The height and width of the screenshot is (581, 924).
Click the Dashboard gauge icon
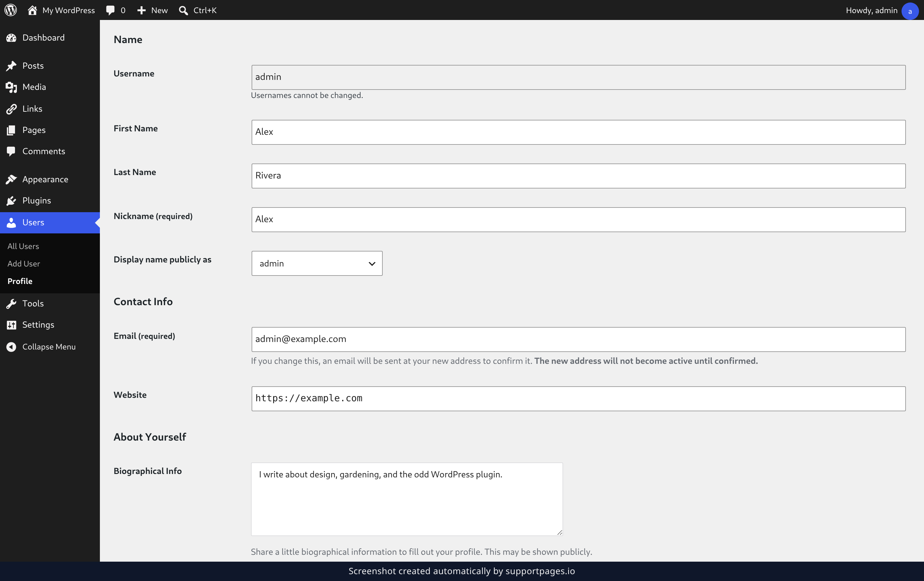point(11,37)
